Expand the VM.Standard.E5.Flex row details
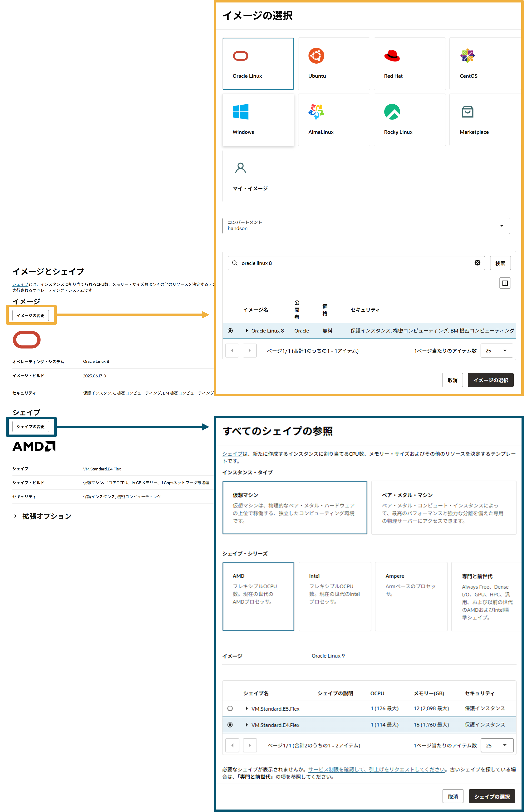 247,708
